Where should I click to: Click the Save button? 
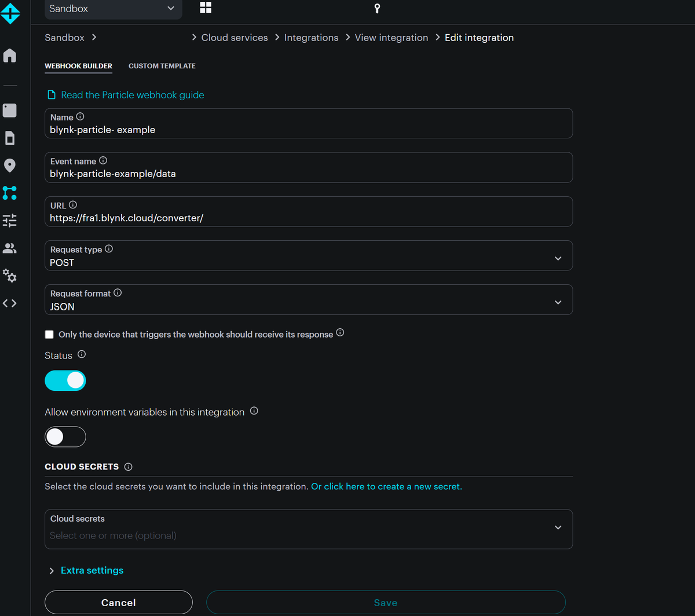coord(386,602)
